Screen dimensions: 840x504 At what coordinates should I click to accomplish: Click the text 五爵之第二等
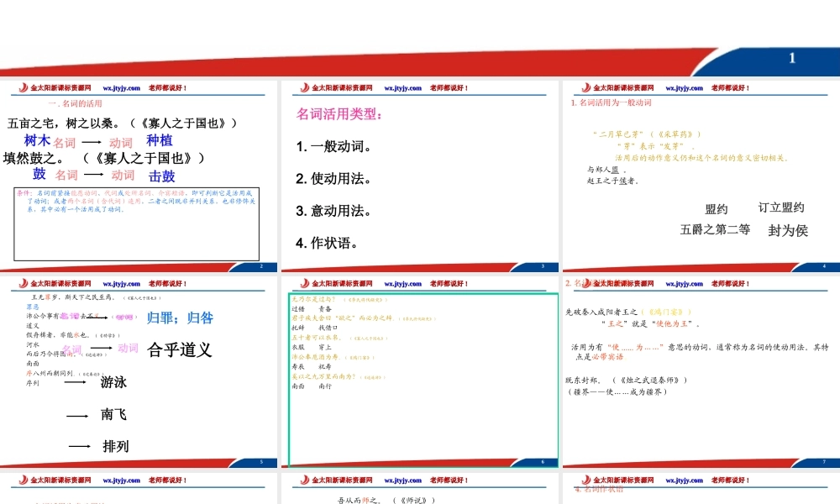[715, 229]
